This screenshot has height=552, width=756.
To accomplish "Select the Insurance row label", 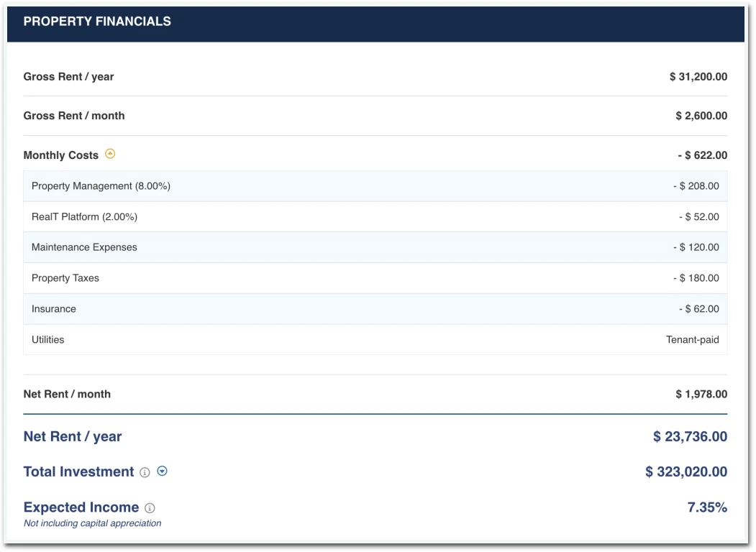I will [53, 309].
